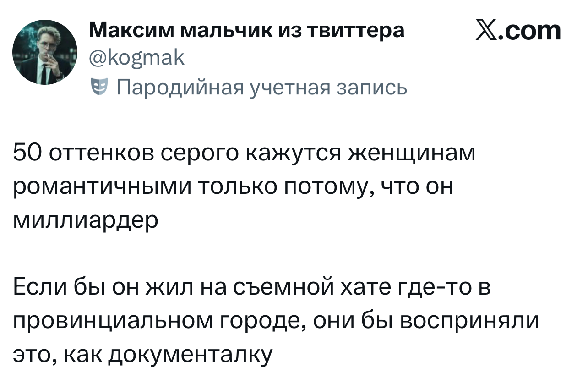Open the display name Максим мальчик из твиттера

[246, 31]
